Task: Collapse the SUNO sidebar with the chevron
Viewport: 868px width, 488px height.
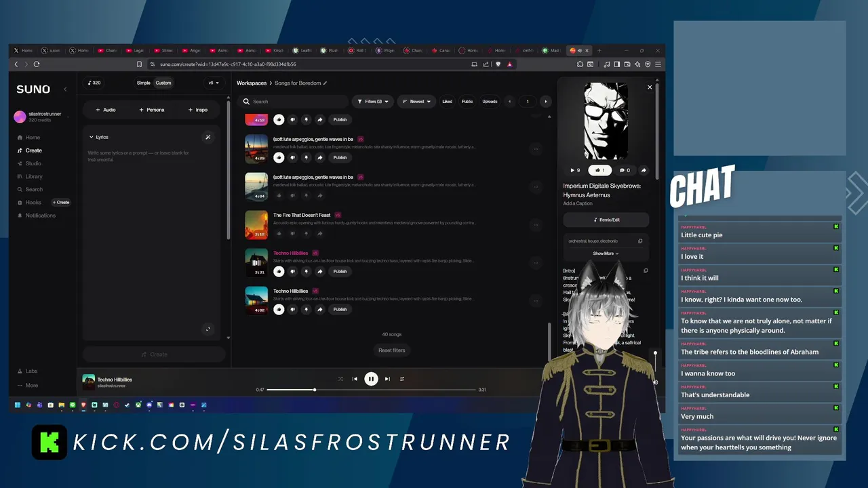Action: pos(65,89)
